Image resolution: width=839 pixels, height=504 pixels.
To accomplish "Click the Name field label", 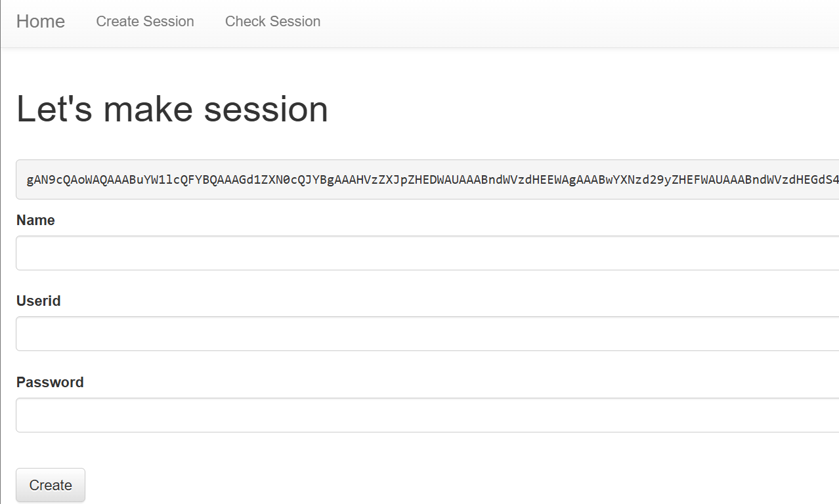I will (x=35, y=220).
